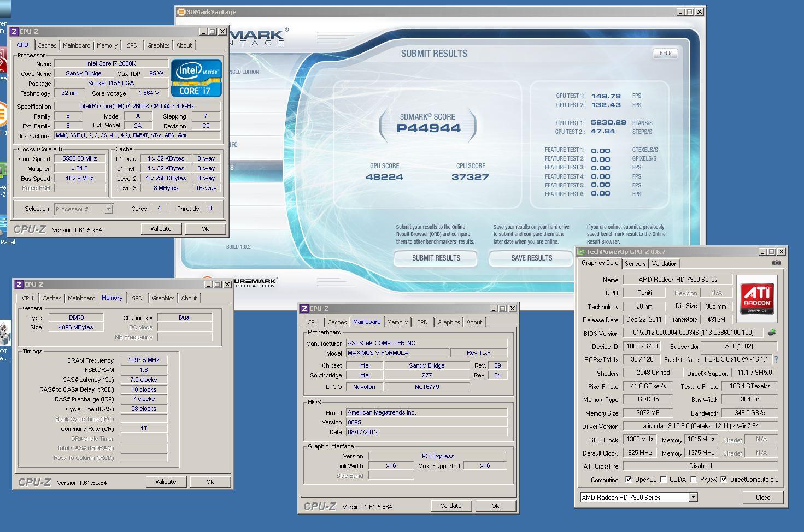
Task: Click the Bus Speed 102.9 MHz value
Action: click(80, 178)
